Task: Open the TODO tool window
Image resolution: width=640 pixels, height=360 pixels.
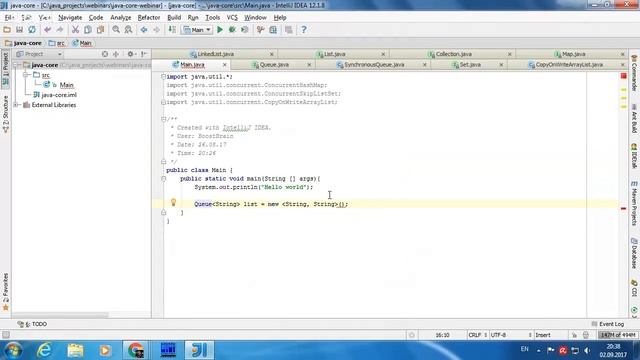Action: pyautogui.click(x=33, y=324)
